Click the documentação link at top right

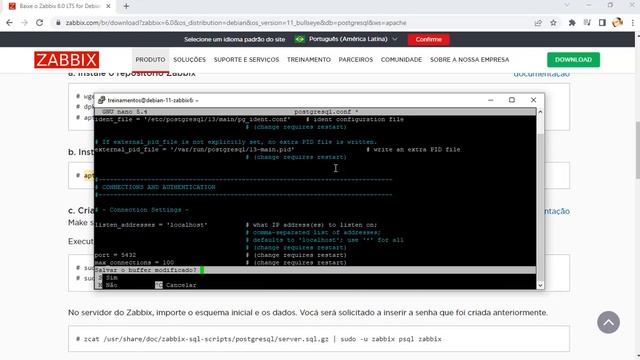[542, 74]
